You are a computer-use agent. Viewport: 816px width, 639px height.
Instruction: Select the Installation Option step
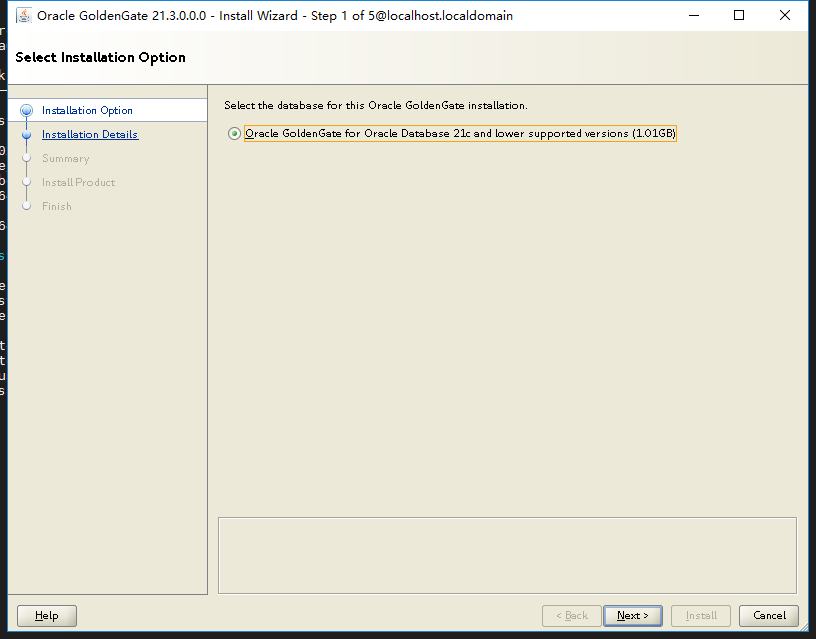click(x=87, y=110)
